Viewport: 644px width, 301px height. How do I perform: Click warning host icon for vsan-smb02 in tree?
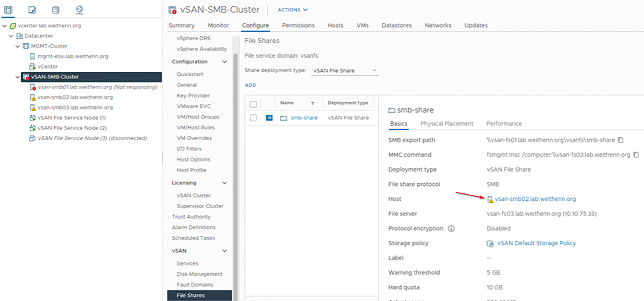[33, 97]
